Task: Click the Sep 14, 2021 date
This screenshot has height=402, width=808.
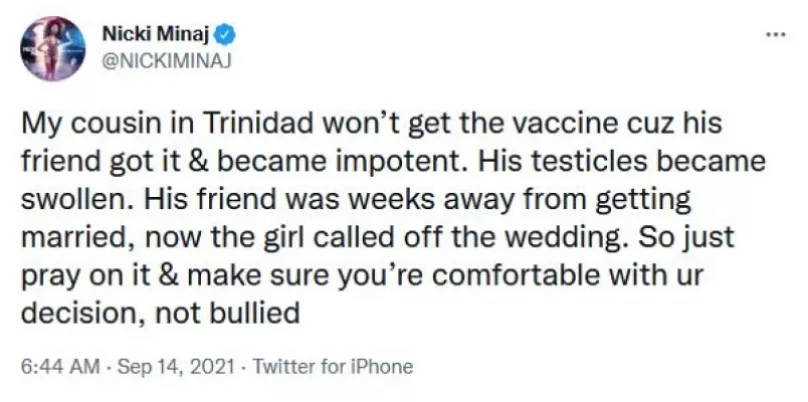Action: click(175, 367)
